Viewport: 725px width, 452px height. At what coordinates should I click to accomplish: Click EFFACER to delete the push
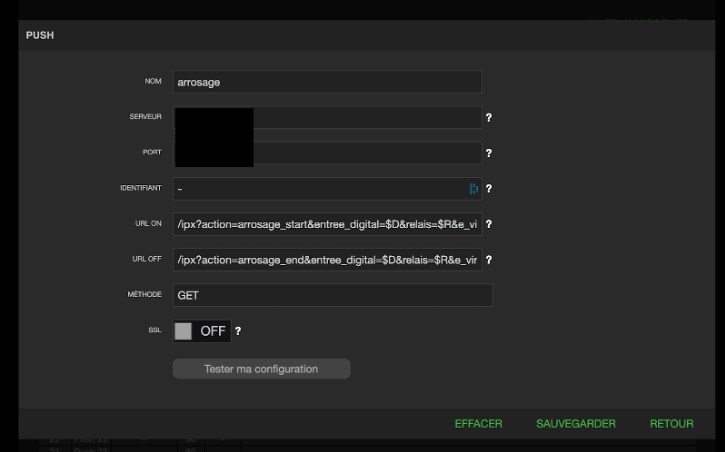478,424
